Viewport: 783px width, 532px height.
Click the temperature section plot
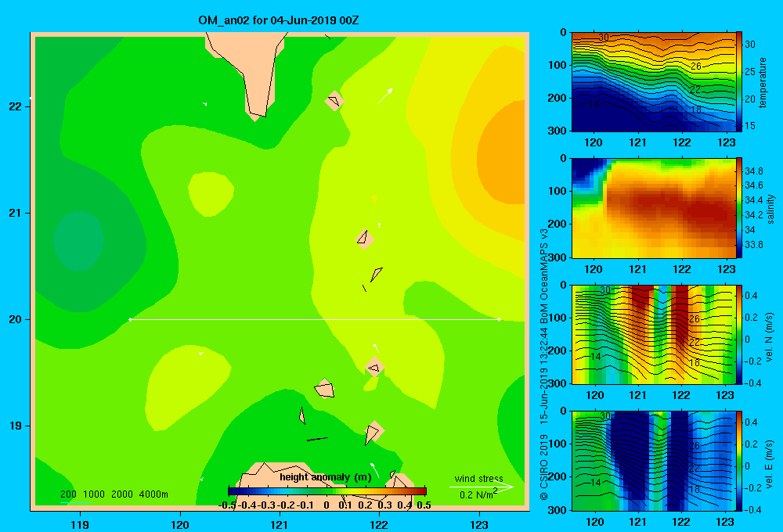[654, 82]
